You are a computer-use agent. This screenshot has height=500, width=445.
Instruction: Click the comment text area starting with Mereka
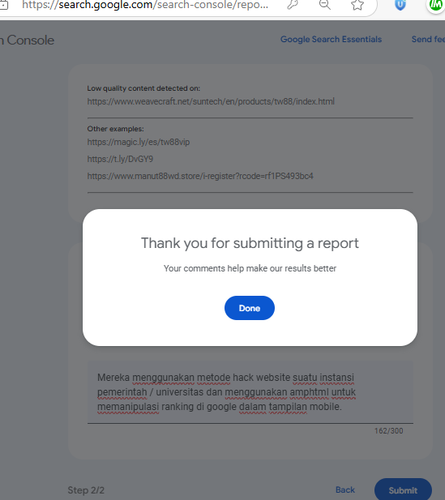[250, 392]
